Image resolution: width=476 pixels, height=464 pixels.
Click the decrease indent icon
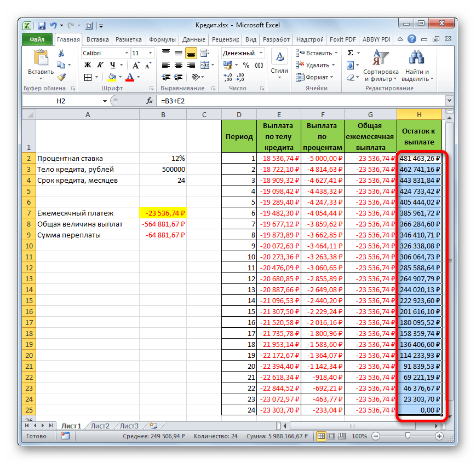(x=166, y=77)
